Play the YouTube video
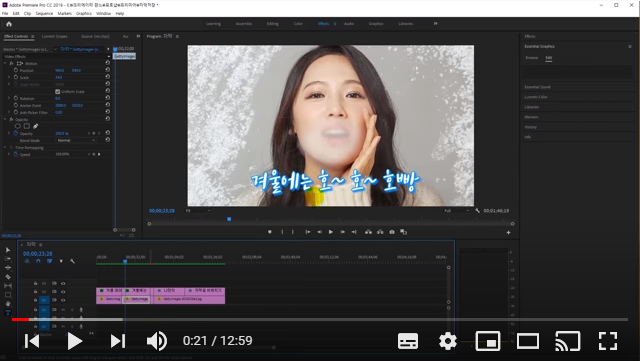 pos(74,341)
